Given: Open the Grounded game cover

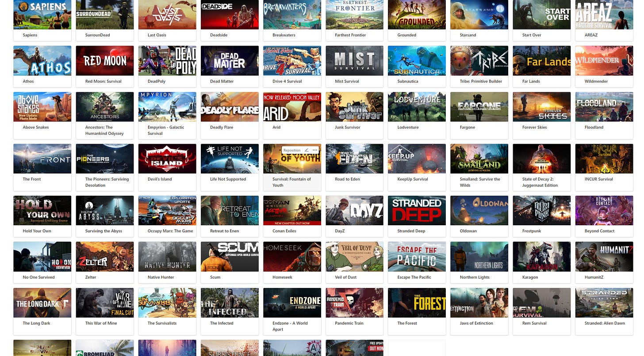Looking at the screenshot, I should tap(417, 15).
